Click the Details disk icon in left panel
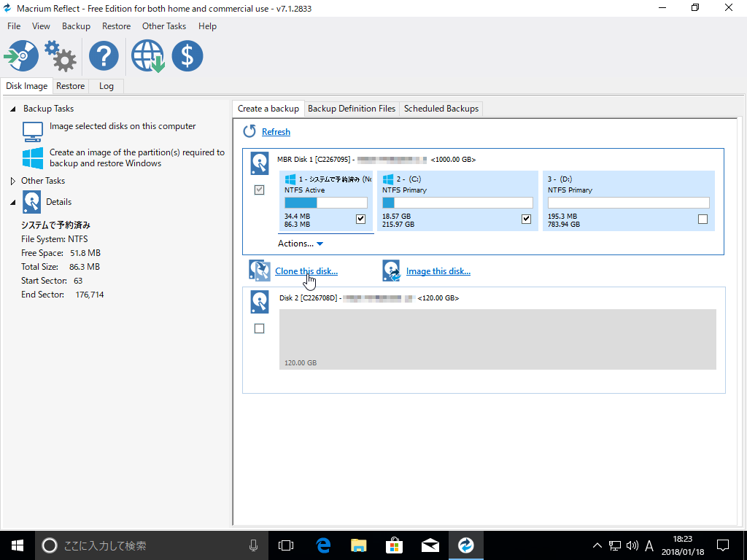747x560 pixels. click(31, 202)
